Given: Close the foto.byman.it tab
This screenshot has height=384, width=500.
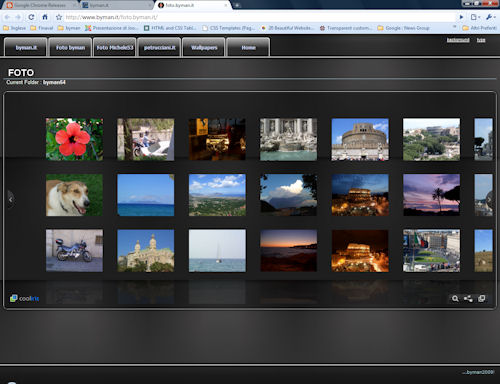Looking at the screenshot, I should point(226,5).
